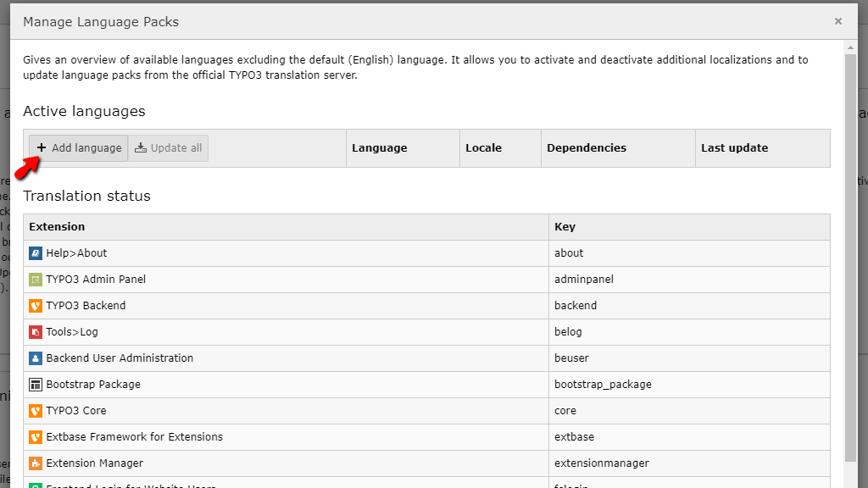Click the Bootstrap Package icon

[x=36, y=385]
